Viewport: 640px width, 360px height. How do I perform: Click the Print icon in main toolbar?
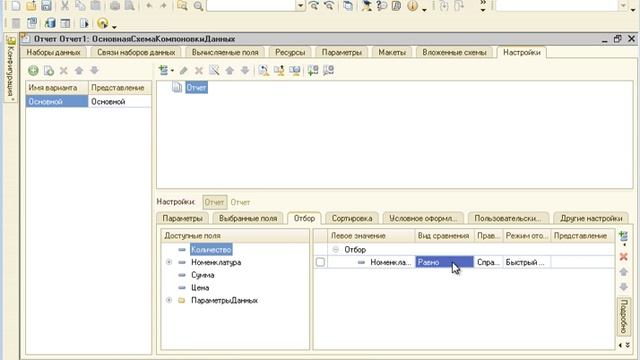pyautogui.click(x=115, y=5)
